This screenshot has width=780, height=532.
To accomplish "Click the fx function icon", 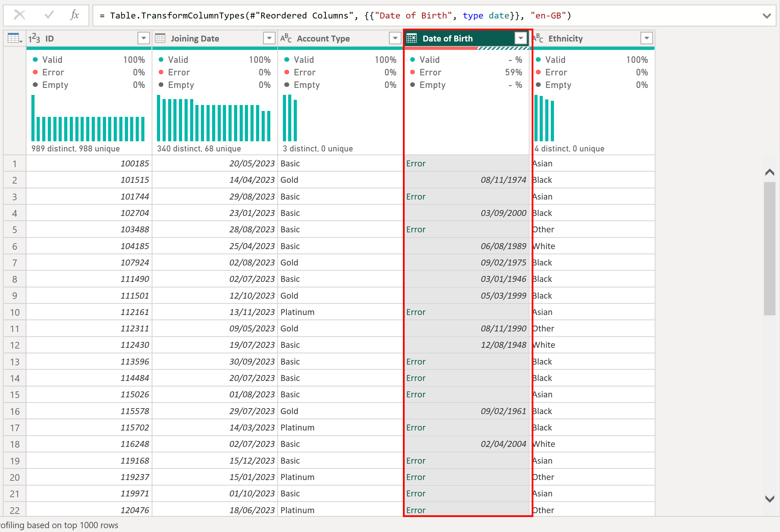I will pyautogui.click(x=74, y=15).
